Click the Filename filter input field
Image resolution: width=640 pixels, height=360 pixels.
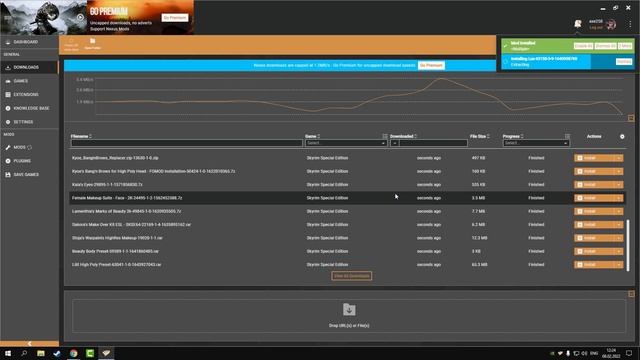pos(187,143)
